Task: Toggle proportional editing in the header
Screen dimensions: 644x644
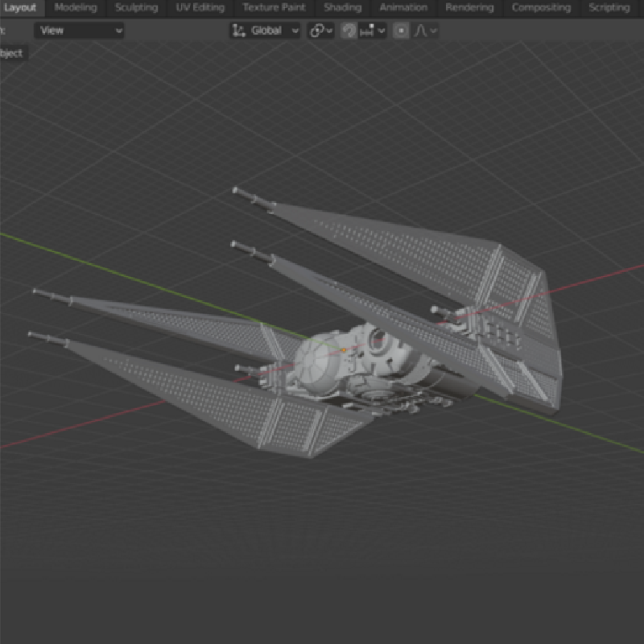Action: (401, 31)
